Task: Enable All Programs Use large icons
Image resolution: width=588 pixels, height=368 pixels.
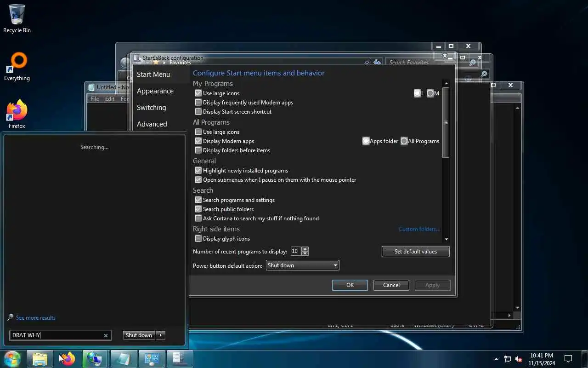Action: click(x=198, y=132)
